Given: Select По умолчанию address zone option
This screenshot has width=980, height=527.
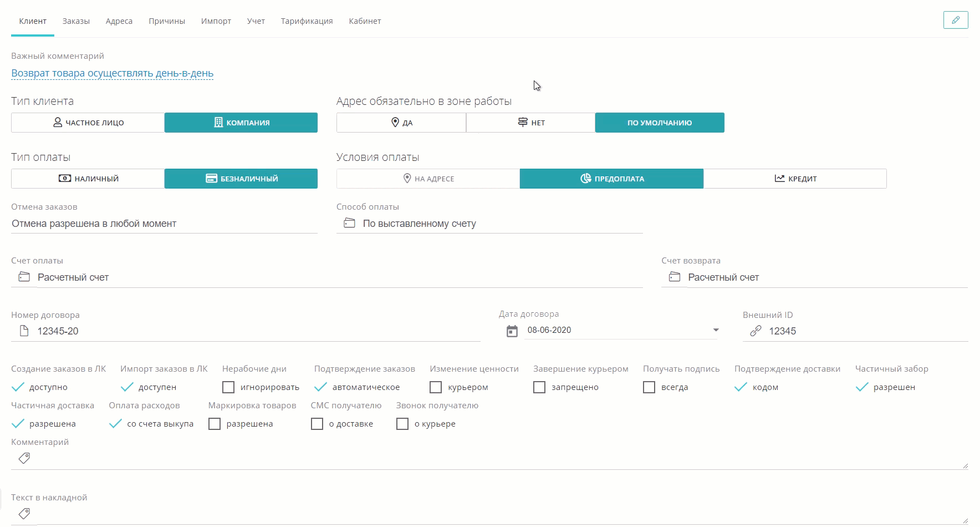Looking at the screenshot, I should [660, 123].
